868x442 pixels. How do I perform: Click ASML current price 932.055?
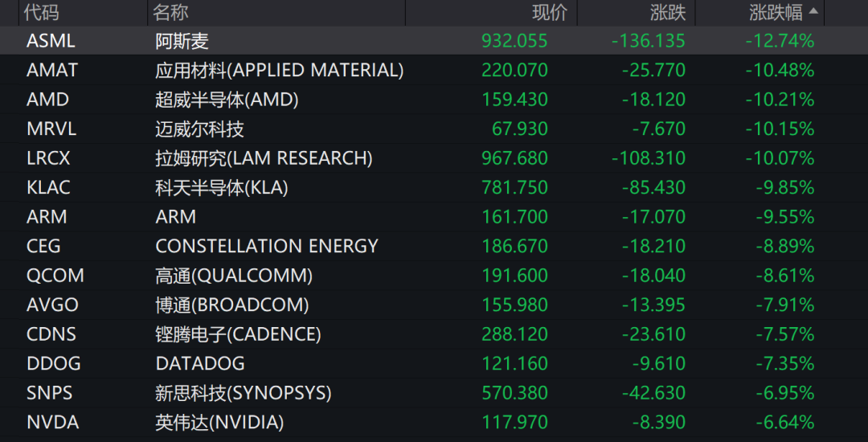pos(514,41)
